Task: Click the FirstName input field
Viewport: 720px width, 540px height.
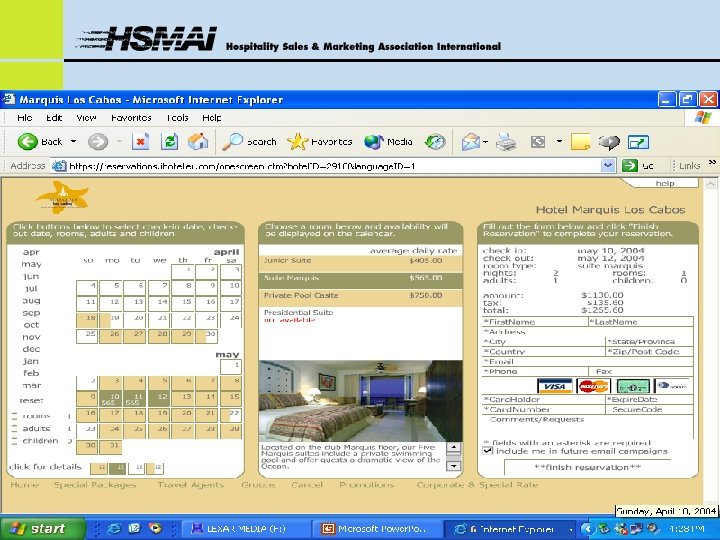Action: (x=535, y=322)
